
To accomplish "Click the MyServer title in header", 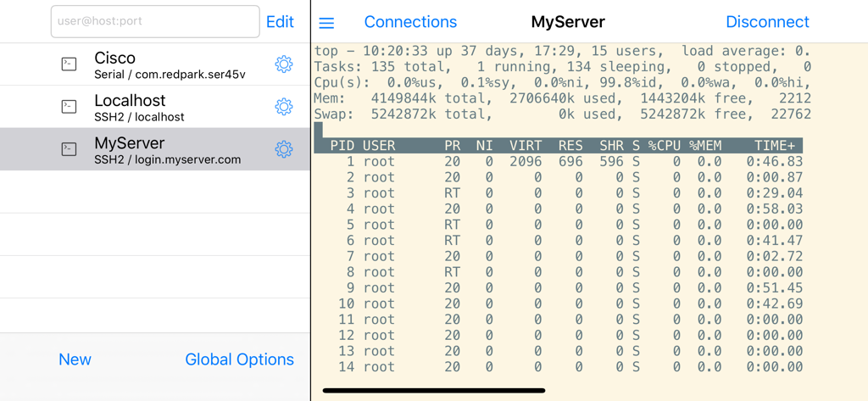I will [x=568, y=21].
